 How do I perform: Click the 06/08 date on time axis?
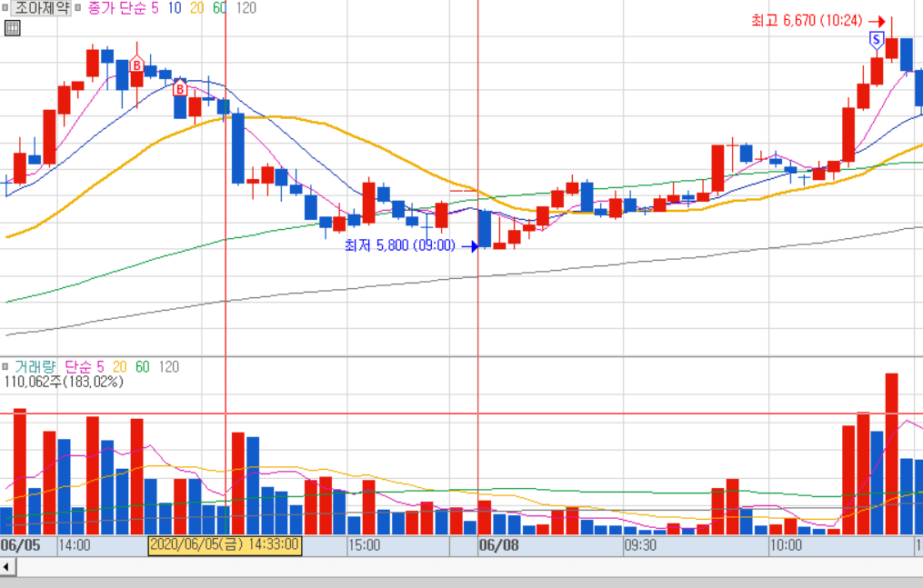point(498,545)
